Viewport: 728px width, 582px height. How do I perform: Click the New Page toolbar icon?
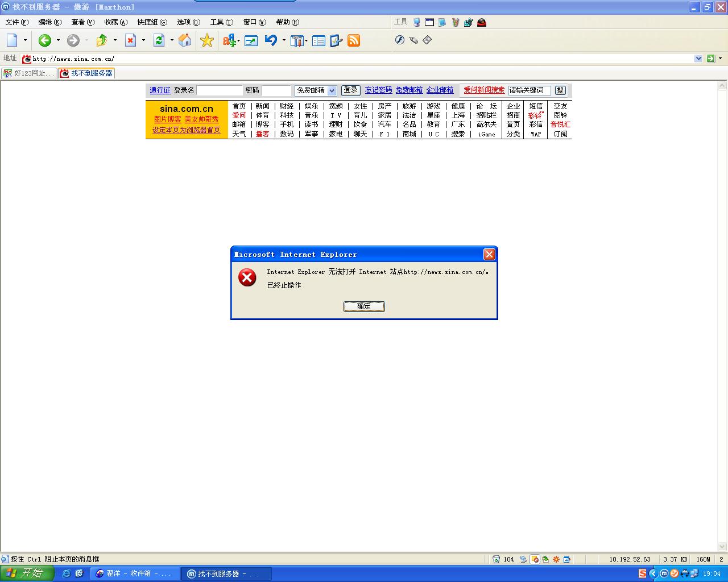12,40
